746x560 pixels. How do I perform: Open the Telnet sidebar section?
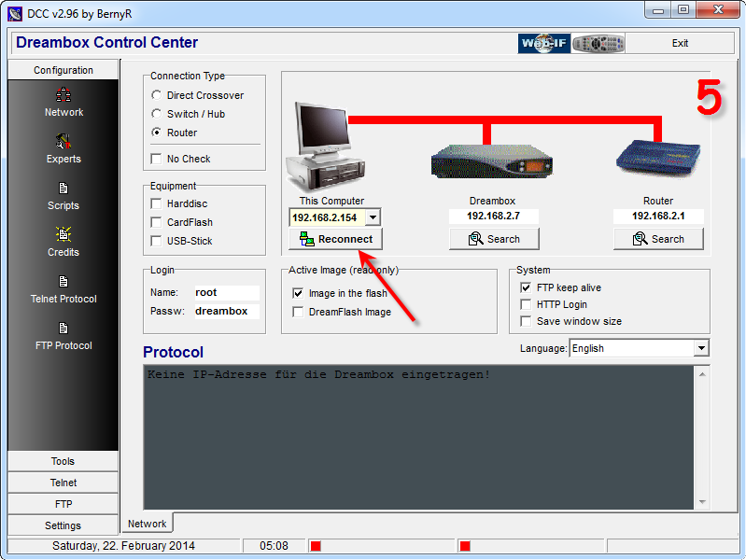pos(63,483)
